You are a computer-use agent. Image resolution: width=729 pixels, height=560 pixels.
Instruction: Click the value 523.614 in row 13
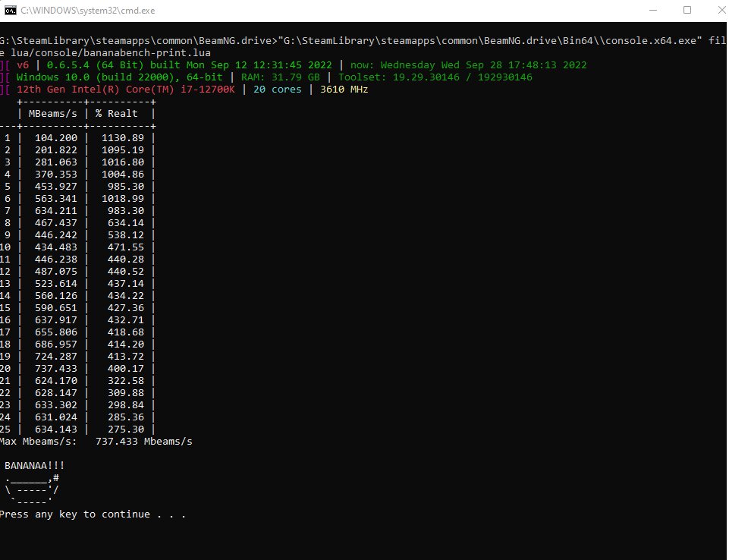click(x=56, y=283)
